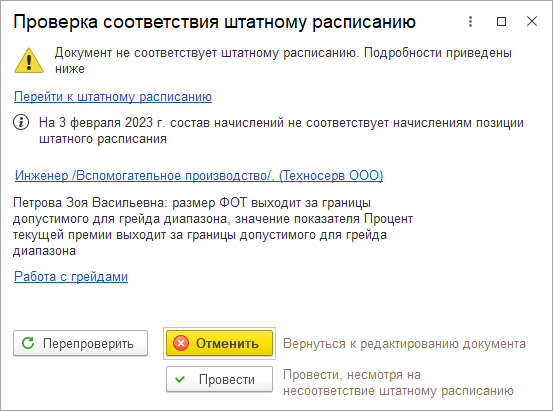Post the document using the Провести button

pyautogui.click(x=219, y=379)
